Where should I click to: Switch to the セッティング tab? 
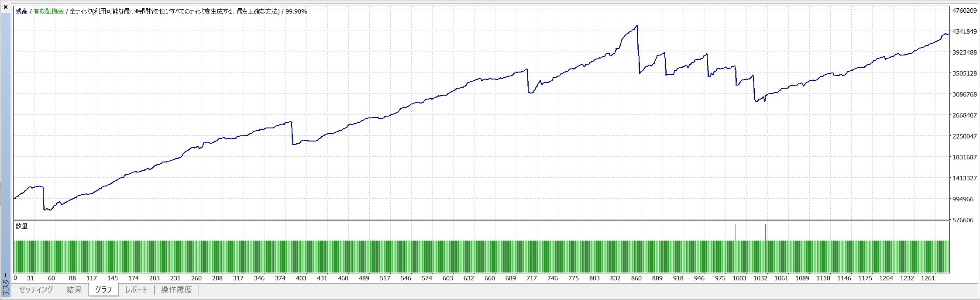36,290
